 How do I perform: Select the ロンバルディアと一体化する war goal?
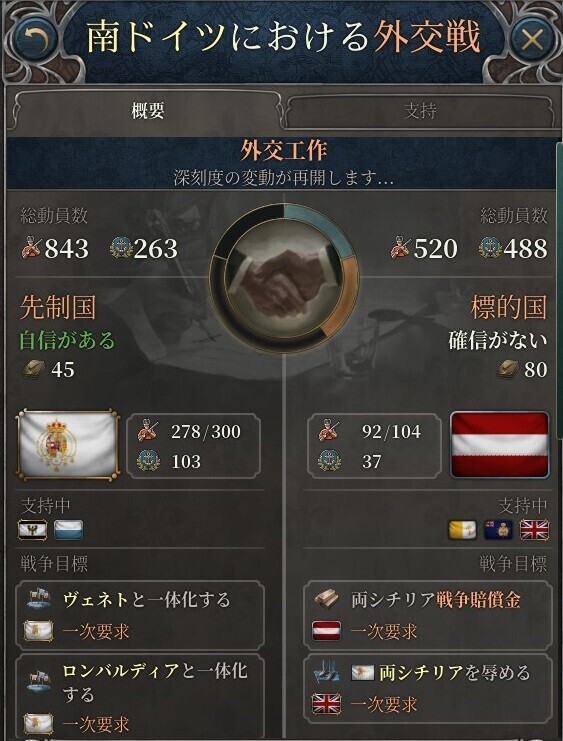140,697
